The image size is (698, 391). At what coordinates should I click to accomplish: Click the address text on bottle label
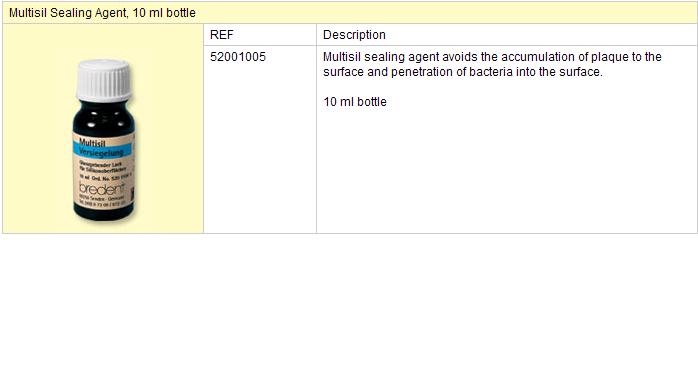point(102,200)
